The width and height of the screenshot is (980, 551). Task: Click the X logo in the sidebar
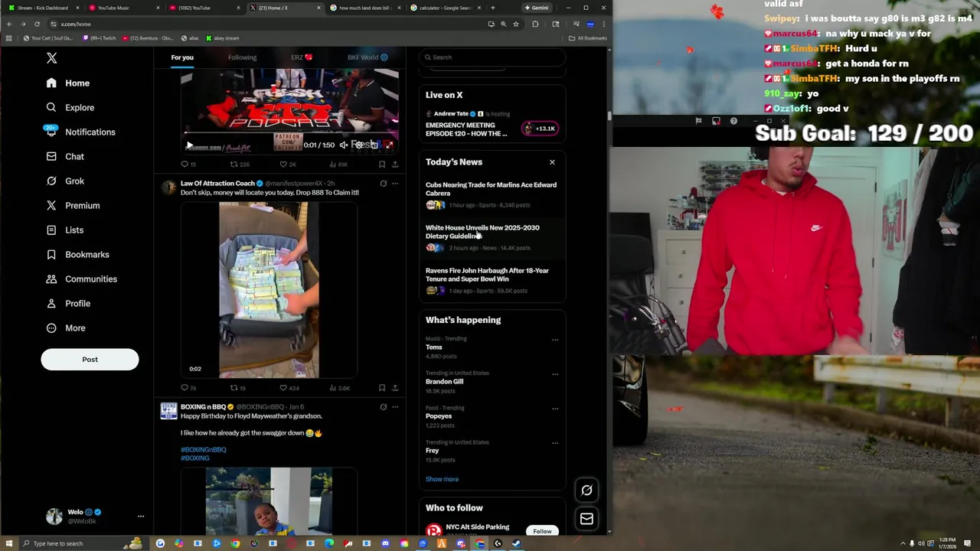coord(51,58)
